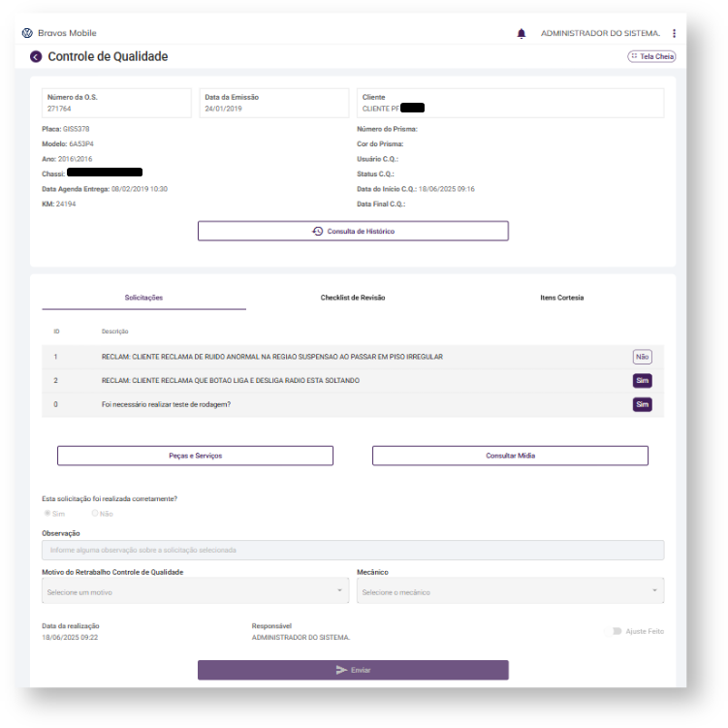Open the three-dot options menu
Screen dimensions: 728x728
coord(674,33)
